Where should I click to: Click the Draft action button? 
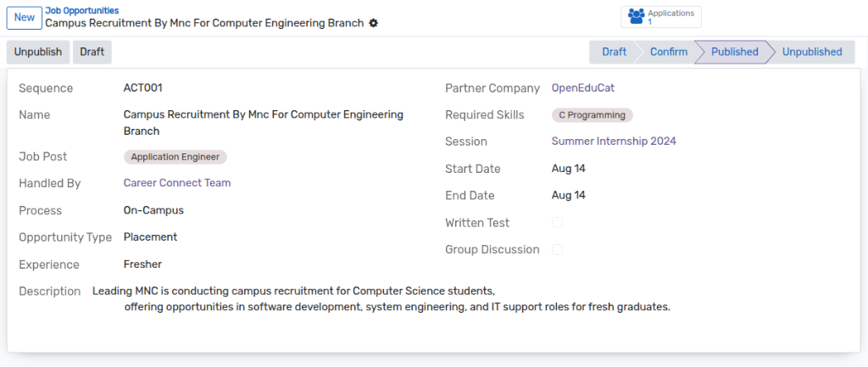pyautogui.click(x=92, y=52)
